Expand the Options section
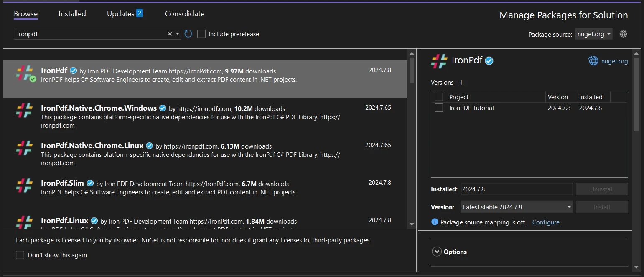The width and height of the screenshot is (644, 277). pos(437,252)
